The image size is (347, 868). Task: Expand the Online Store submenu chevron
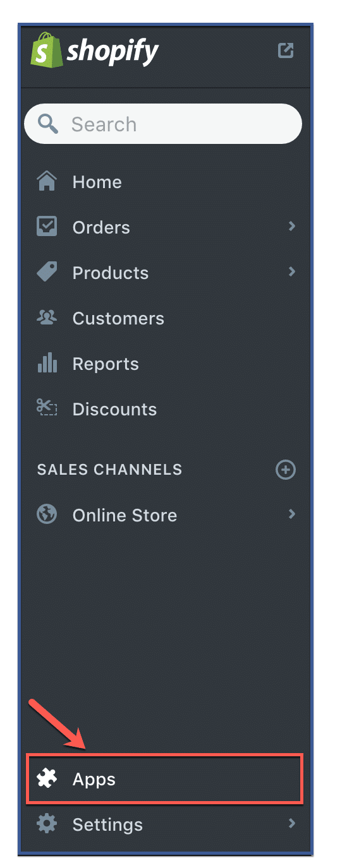coord(291,514)
